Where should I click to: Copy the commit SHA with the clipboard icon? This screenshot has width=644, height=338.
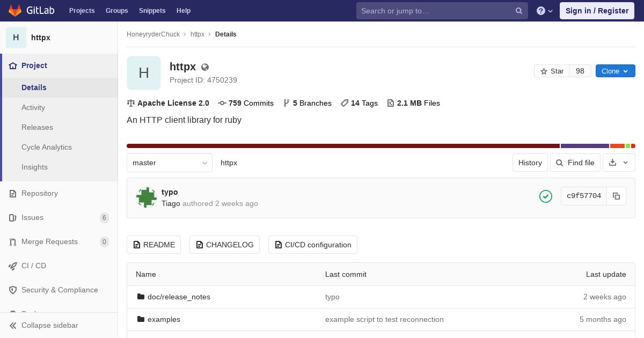point(617,196)
